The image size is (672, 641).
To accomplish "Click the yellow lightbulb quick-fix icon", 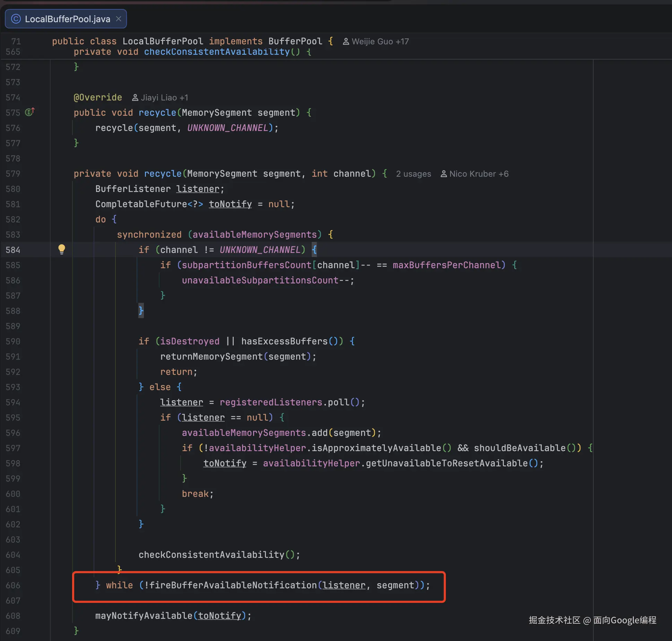I will (x=61, y=249).
